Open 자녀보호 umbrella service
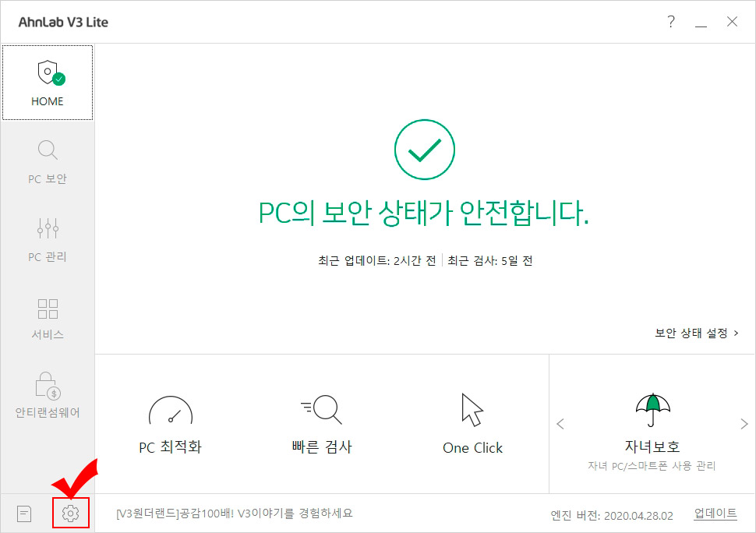Screen dimensions: 756x533 pyautogui.click(x=652, y=432)
